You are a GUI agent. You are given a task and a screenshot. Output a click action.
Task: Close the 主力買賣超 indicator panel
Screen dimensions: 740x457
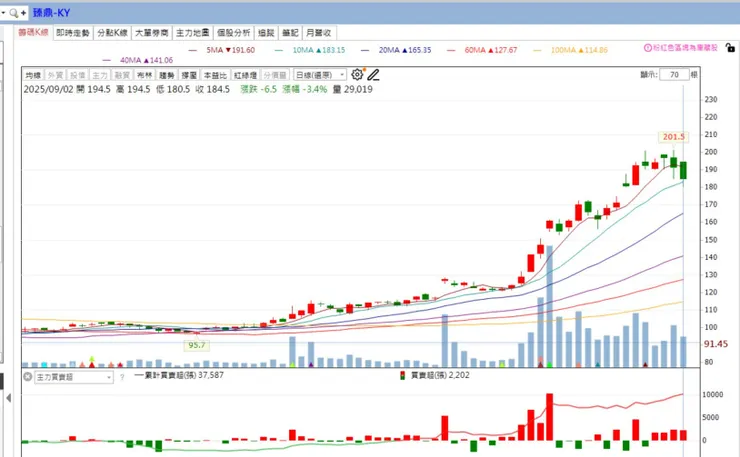pos(28,377)
